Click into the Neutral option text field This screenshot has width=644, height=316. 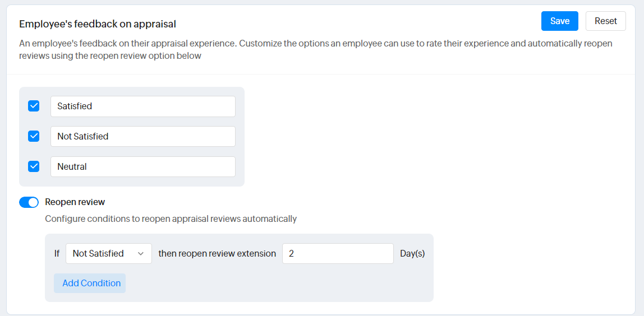[x=142, y=166]
